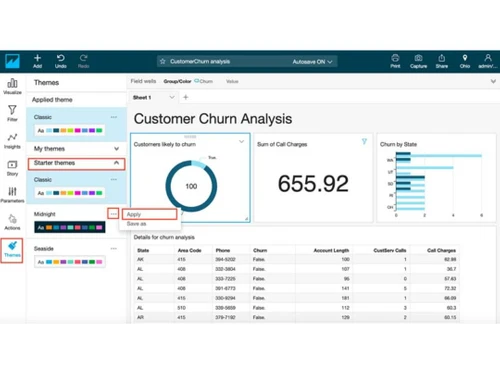Image resolution: width=500 pixels, height=375 pixels.
Task: Sort by the State column header
Action: point(143,250)
